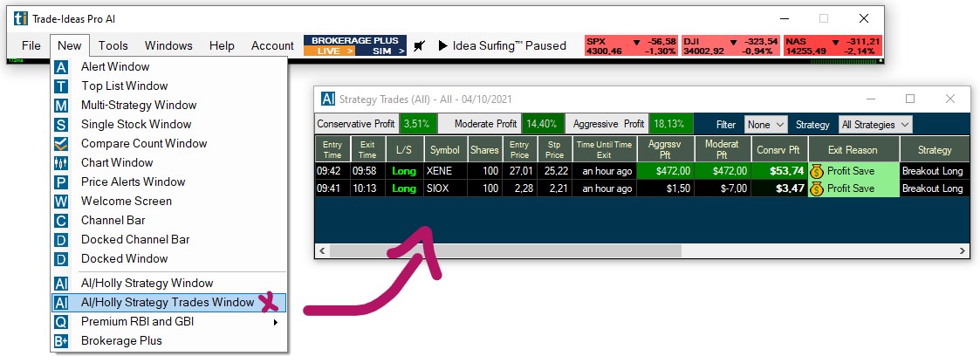This screenshot has width=980, height=363.
Task: Click the Profit Save coin icon for XENE
Action: [817, 171]
